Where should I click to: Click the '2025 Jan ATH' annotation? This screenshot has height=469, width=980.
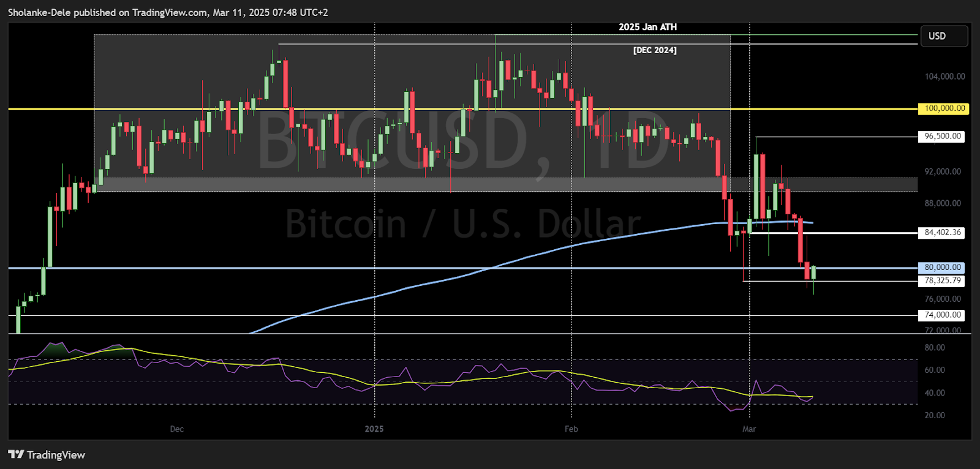click(647, 27)
